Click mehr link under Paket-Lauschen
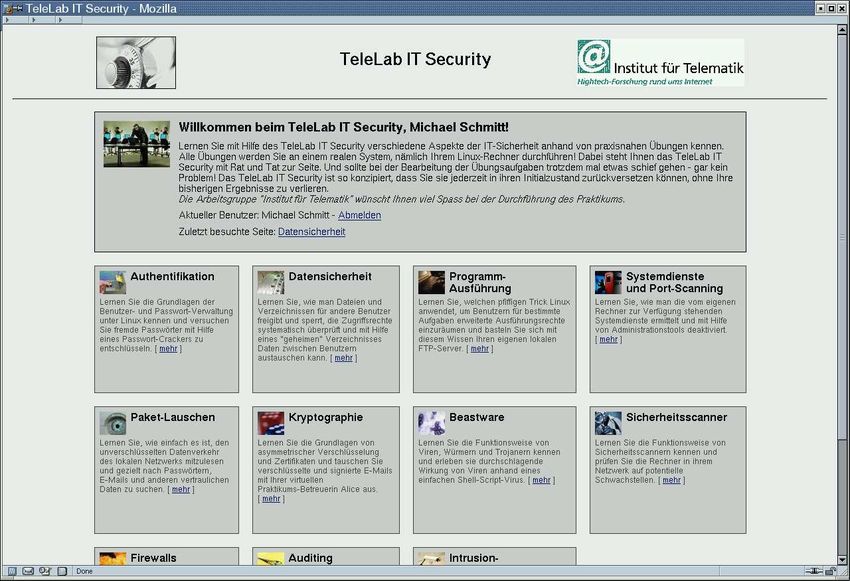This screenshot has height=581, width=850. coord(181,489)
